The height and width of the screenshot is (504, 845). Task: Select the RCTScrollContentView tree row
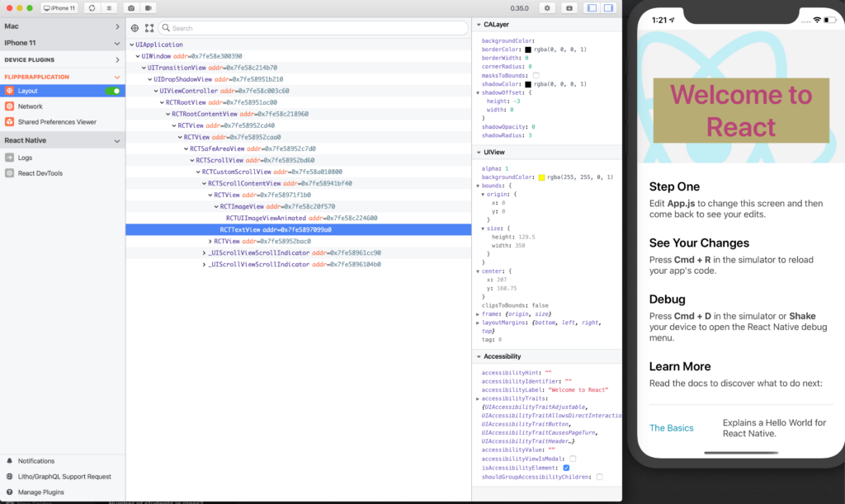299,184
